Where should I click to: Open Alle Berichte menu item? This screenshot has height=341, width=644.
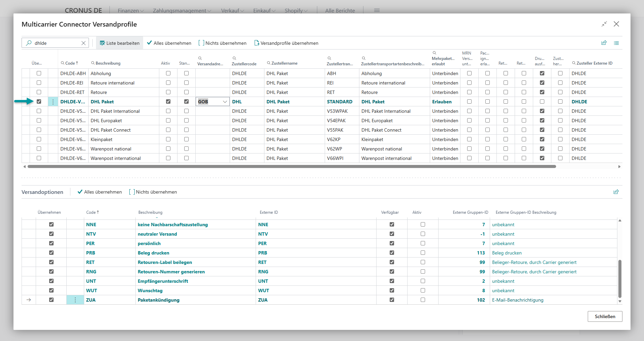point(340,10)
